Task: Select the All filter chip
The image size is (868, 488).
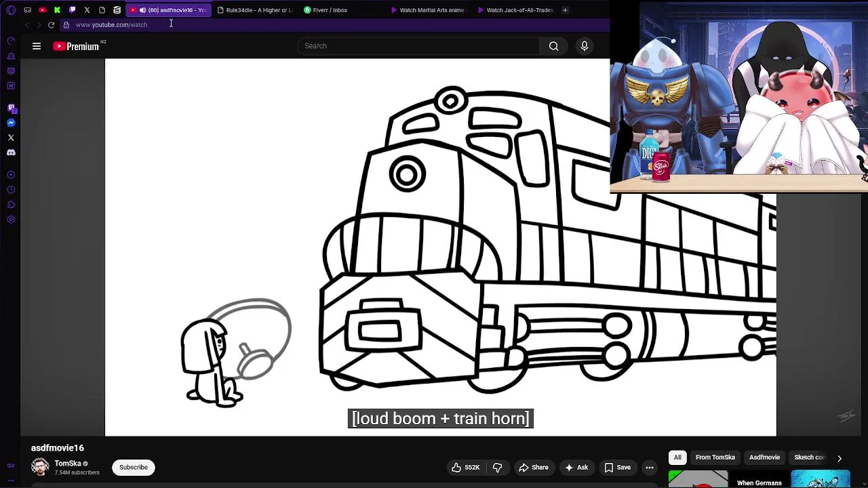Action: tap(677, 457)
